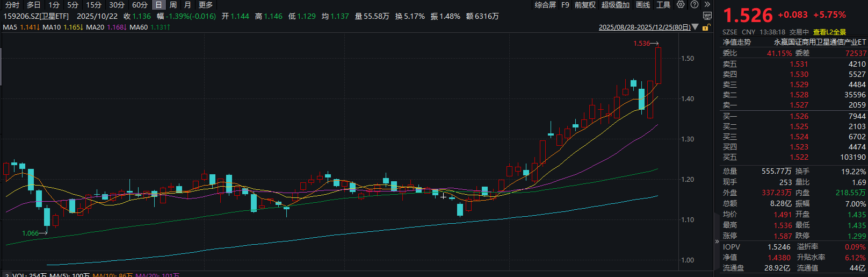Click the 卖三 price 1.529

[799, 84]
